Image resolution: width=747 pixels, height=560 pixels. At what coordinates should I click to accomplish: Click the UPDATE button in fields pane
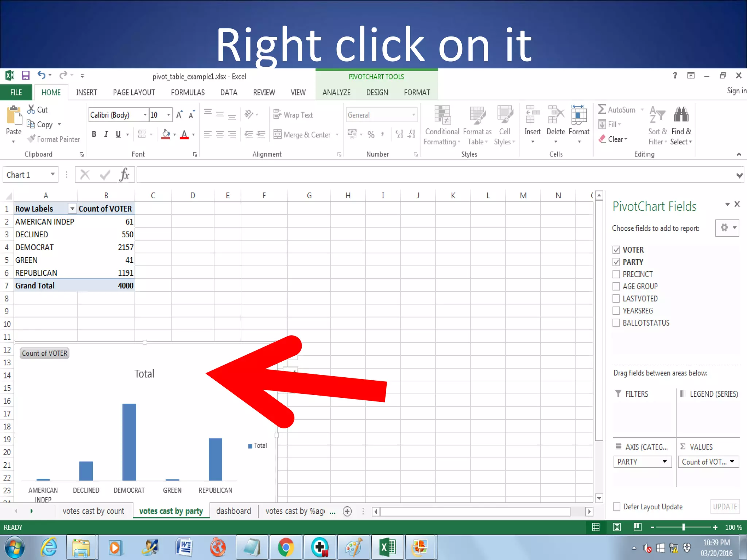725,507
